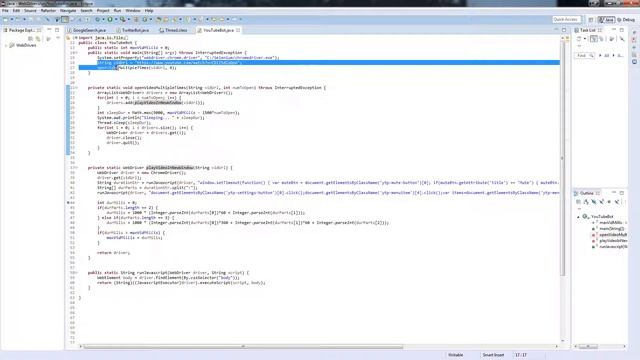Viewport: 640px width, 360px height.
Task: Open the Run dropdown arrow next to green Run button
Action: click(116, 19)
